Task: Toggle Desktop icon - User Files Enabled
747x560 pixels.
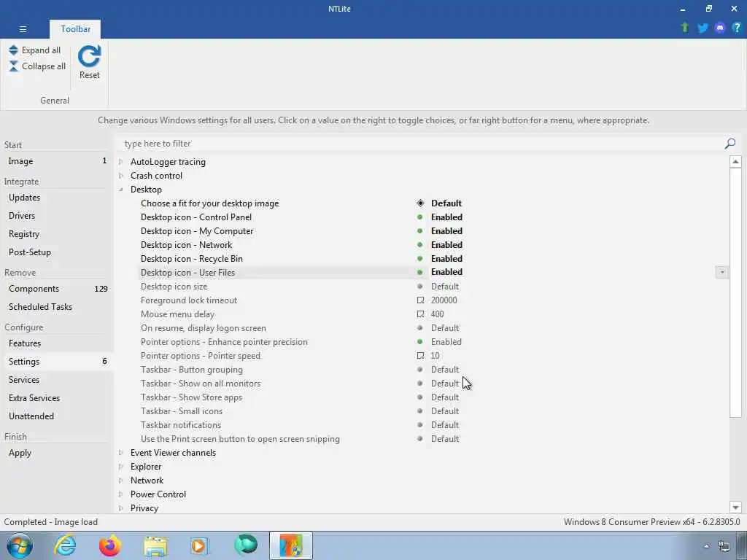Action: tap(446, 272)
